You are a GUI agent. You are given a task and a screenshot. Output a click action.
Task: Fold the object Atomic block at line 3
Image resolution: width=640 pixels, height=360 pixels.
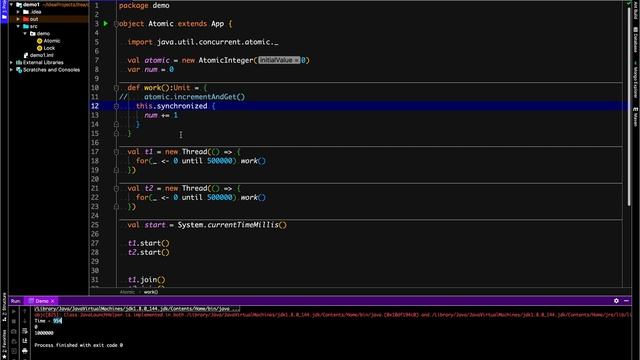[x=116, y=24]
